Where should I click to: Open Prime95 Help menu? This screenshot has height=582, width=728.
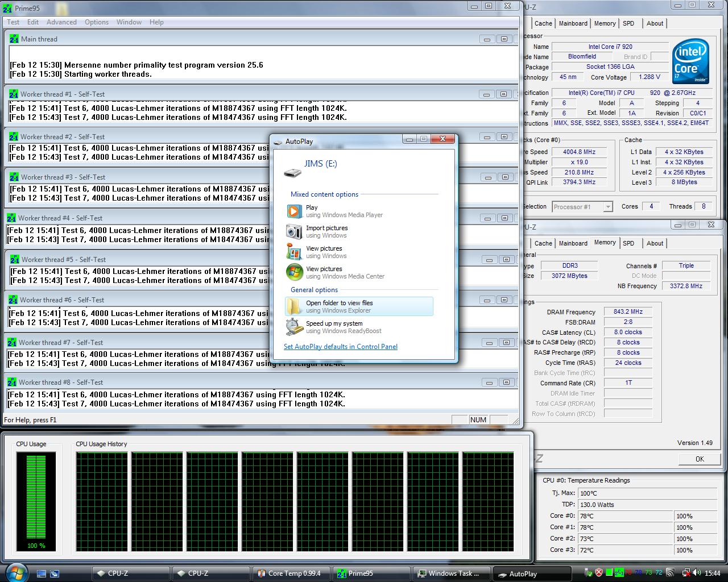[156, 22]
